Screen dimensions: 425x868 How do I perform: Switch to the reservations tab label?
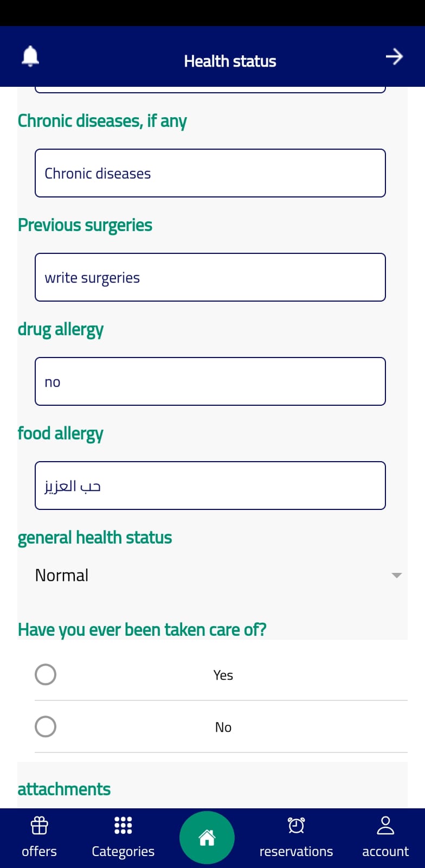pos(296,852)
